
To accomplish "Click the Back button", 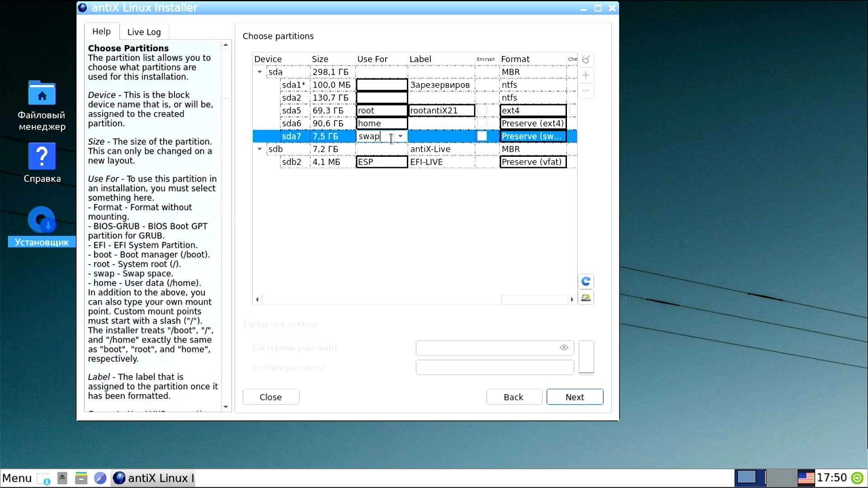I will pyautogui.click(x=514, y=397).
